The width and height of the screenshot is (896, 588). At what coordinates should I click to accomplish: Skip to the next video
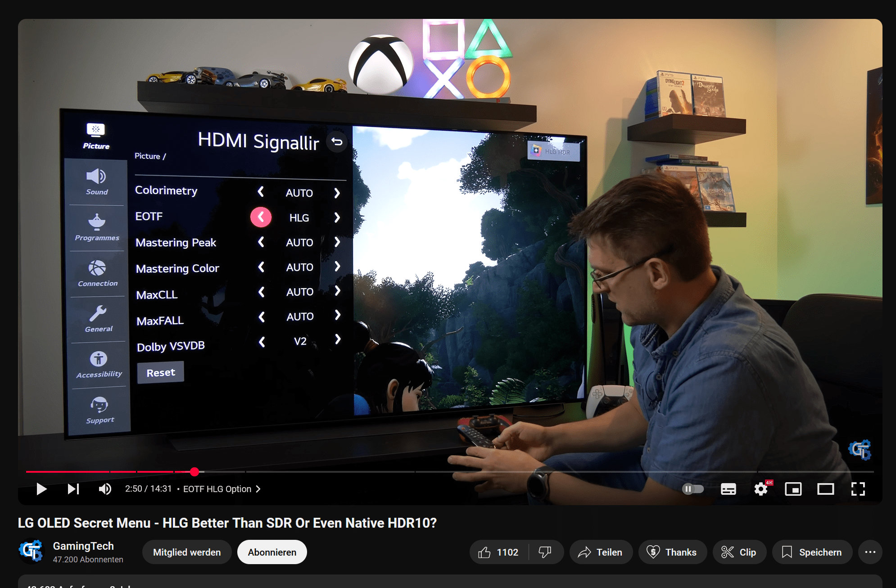click(x=73, y=489)
